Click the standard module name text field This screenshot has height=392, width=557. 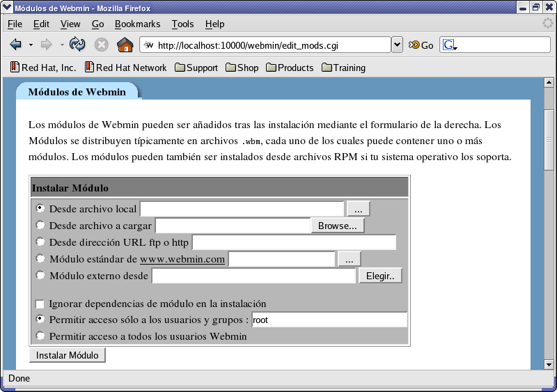(x=282, y=259)
